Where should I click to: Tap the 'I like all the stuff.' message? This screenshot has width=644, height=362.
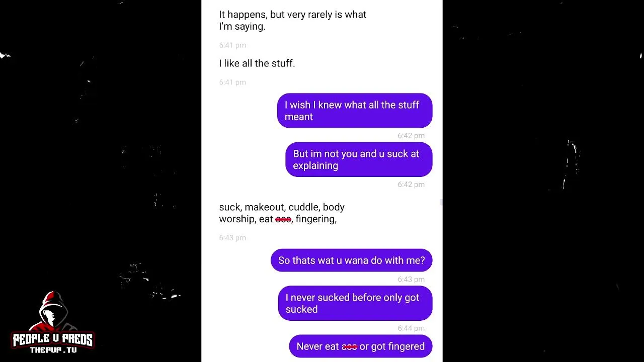pyautogui.click(x=257, y=63)
